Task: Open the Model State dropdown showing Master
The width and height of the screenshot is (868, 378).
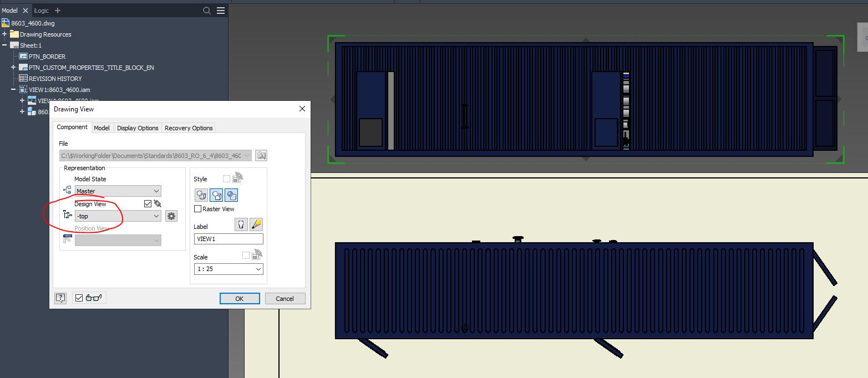Action: (x=117, y=191)
